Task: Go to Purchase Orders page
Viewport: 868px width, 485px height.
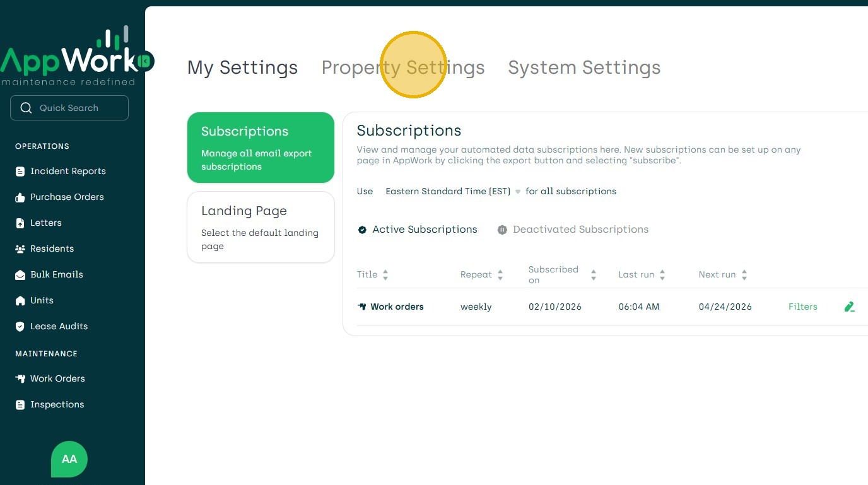Action: [67, 197]
